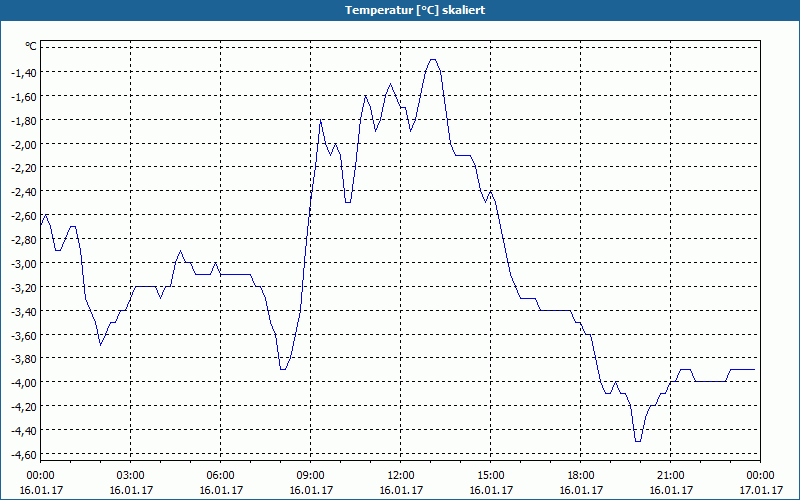Screen dimensions: 800x500
Task: Click the -4,00 y-axis label
Action: [x=23, y=382]
